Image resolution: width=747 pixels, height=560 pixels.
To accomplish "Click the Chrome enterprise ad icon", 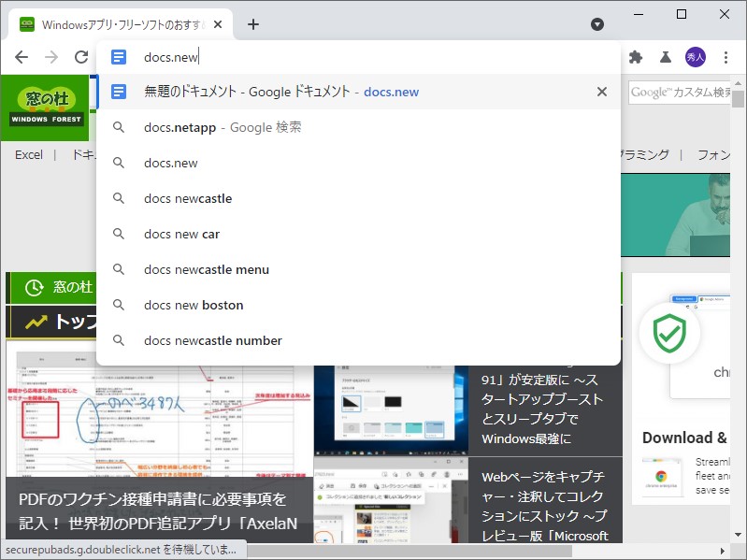I will coord(661,477).
